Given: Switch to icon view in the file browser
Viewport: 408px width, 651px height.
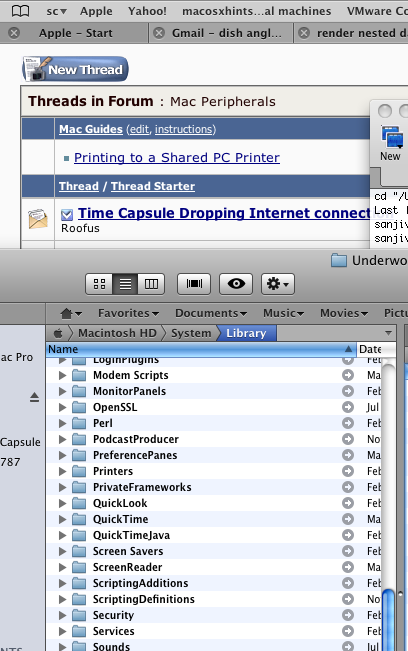Looking at the screenshot, I should click(x=99, y=284).
